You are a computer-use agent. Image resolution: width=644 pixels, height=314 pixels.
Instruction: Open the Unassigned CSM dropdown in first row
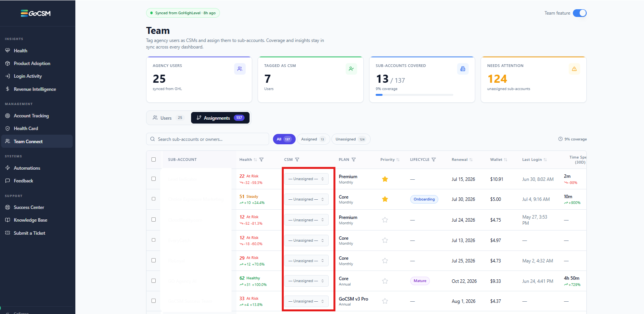pos(306,179)
